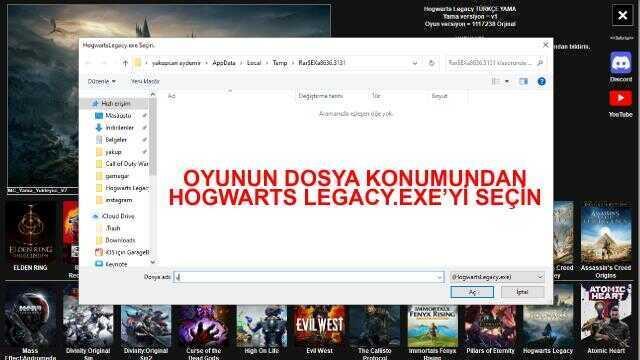Change view layout icon in dialog toolbar
Viewport: 640px width, 360px height.
click(496, 81)
